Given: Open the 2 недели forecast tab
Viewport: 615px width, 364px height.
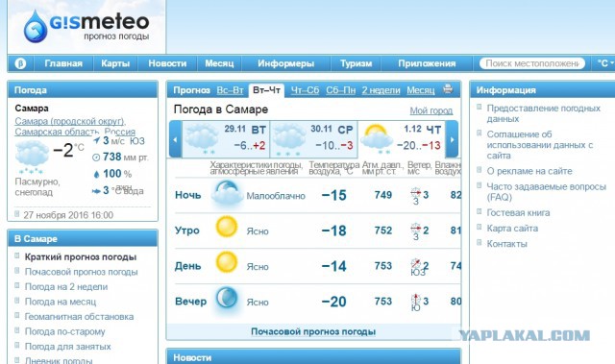Looking at the screenshot, I should [381, 90].
